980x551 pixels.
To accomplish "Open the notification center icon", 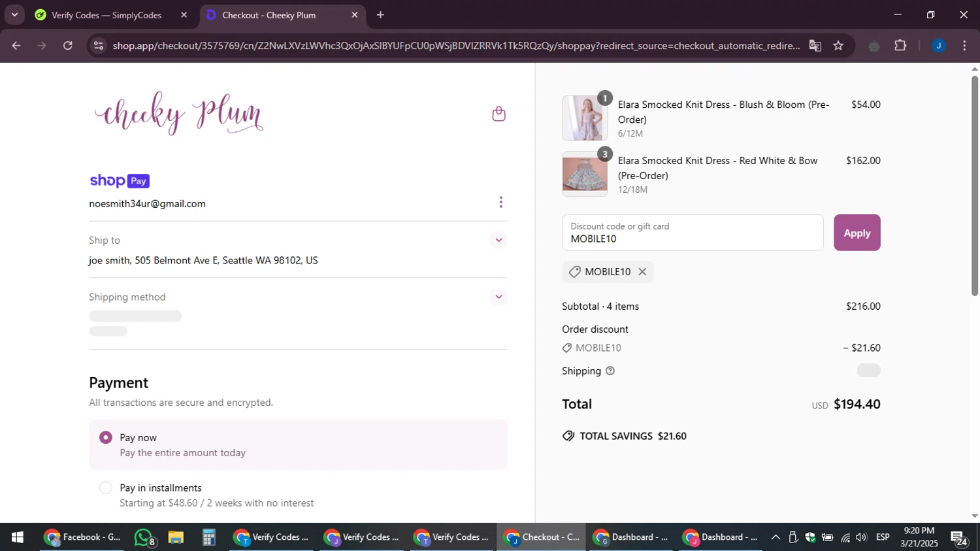I will tap(960, 539).
